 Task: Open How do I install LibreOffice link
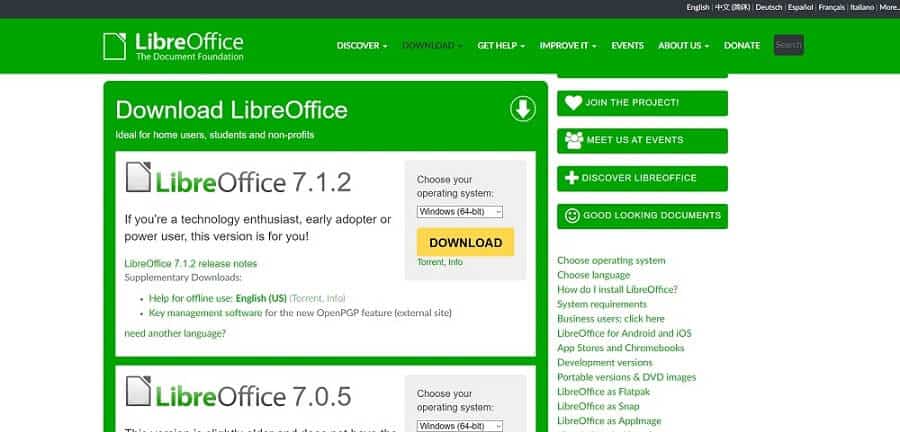617,290
